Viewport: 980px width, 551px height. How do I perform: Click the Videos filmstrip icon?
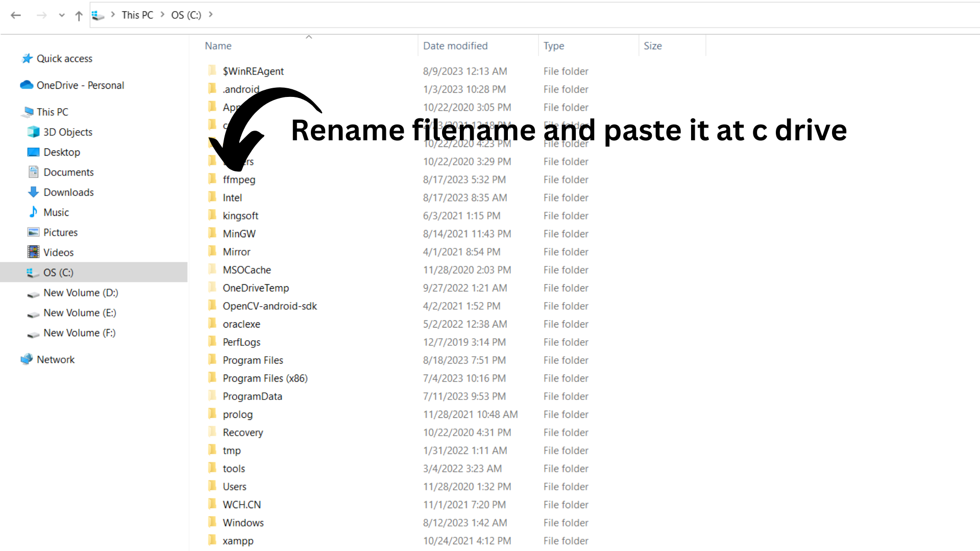(x=33, y=253)
